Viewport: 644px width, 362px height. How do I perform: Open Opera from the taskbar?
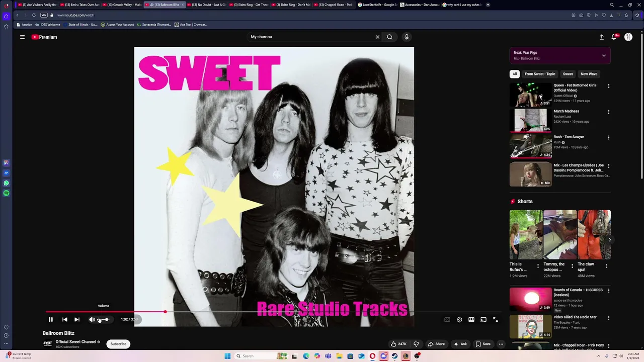click(372, 356)
